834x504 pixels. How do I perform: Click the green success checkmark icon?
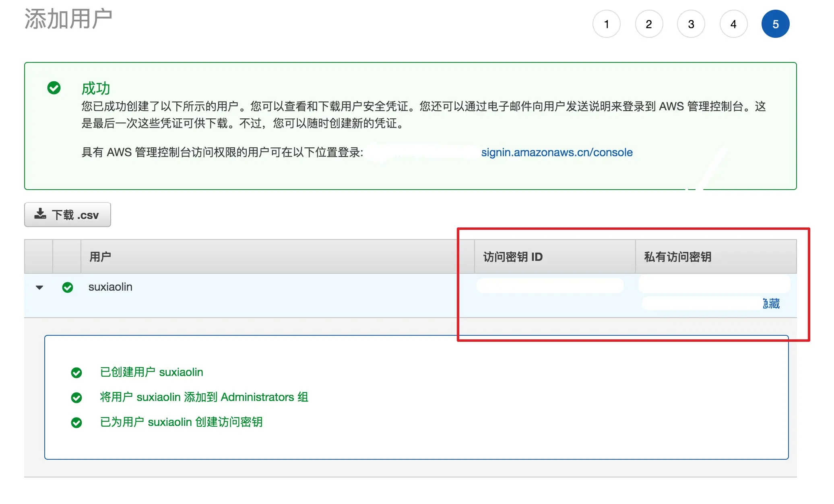[x=54, y=88]
